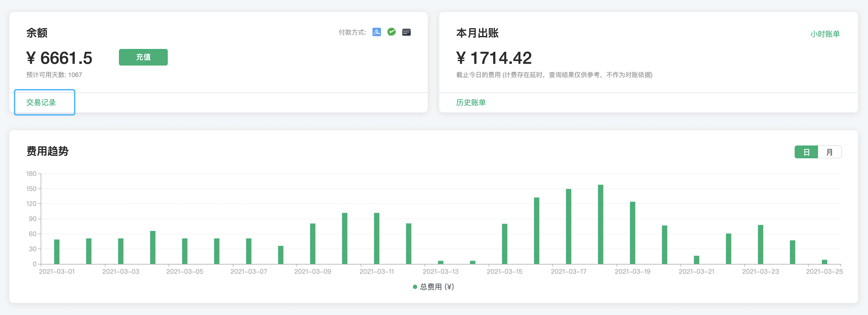Click the Alipay payment method icon
This screenshot has height=315, width=868.
click(x=376, y=32)
